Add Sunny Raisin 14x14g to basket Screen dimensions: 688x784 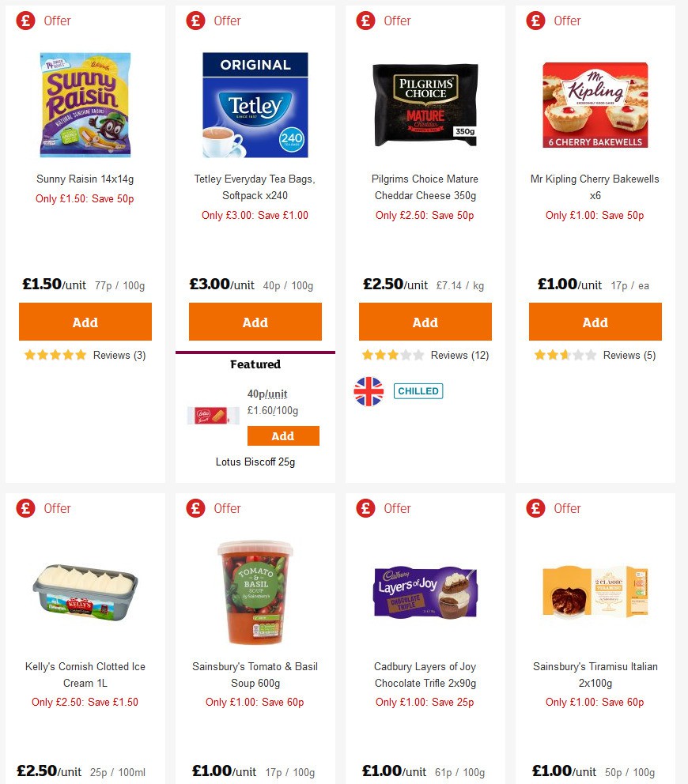pos(85,322)
